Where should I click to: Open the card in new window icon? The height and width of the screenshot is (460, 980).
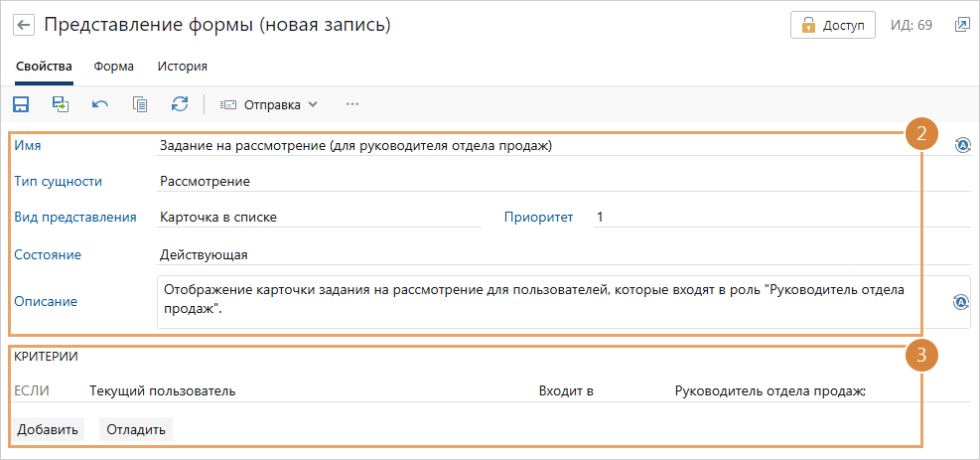click(x=960, y=25)
